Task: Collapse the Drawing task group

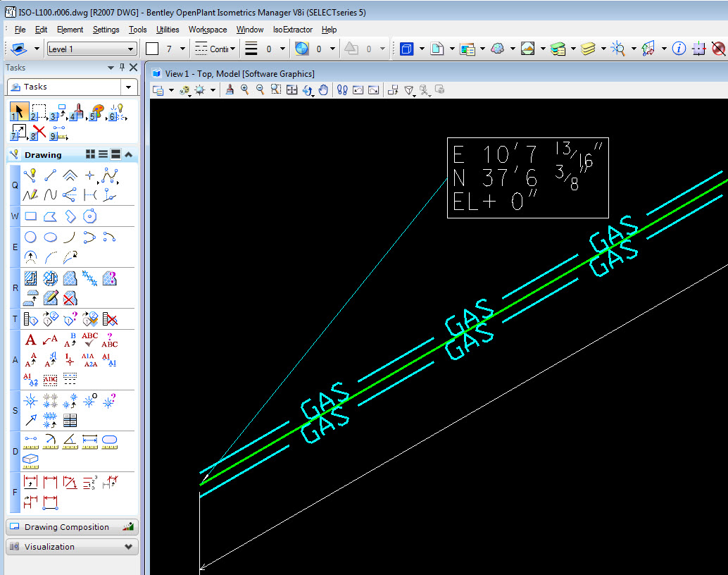Action: pos(129,154)
